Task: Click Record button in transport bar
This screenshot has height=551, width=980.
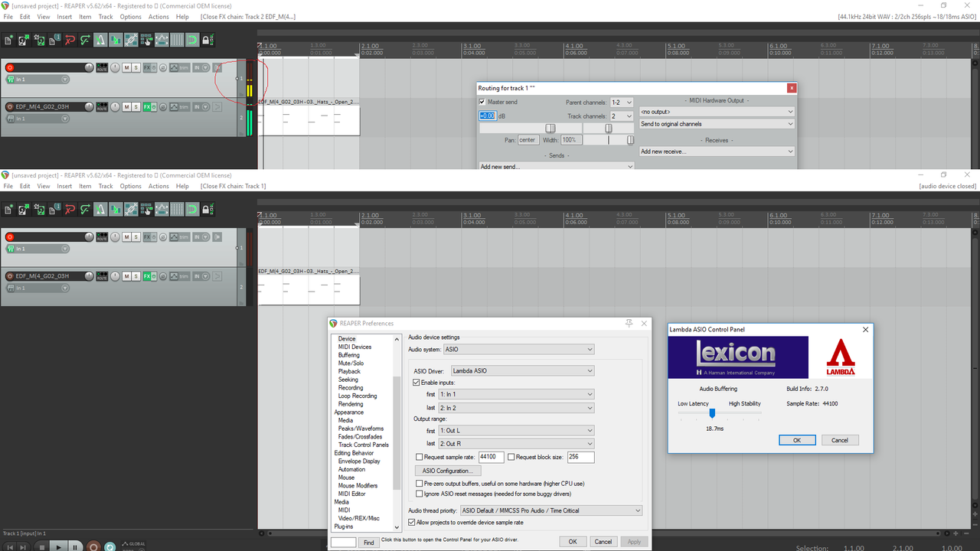Action: click(x=93, y=546)
